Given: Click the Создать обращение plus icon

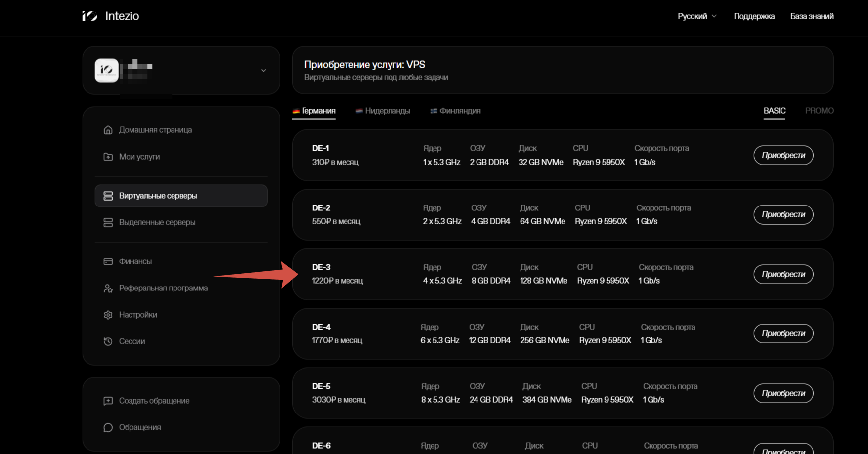Looking at the screenshot, I should [108, 401].
